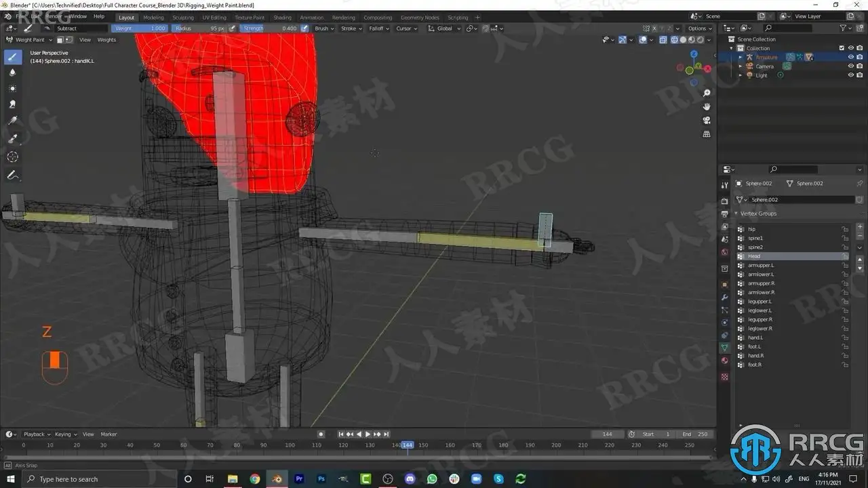Collapse the Vertex Groups panel
The height and width of the screenshot is (488, 868).
click(736, 213)
